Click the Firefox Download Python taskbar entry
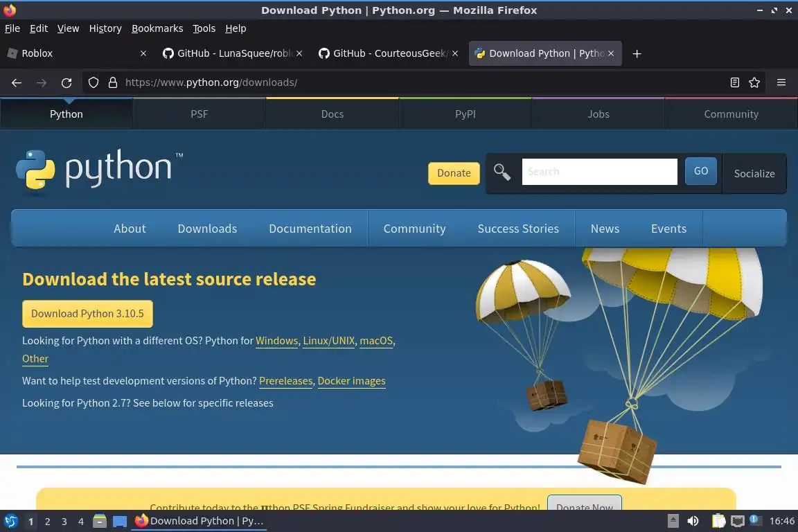798x532 pixels. click(x=199, y=521)
